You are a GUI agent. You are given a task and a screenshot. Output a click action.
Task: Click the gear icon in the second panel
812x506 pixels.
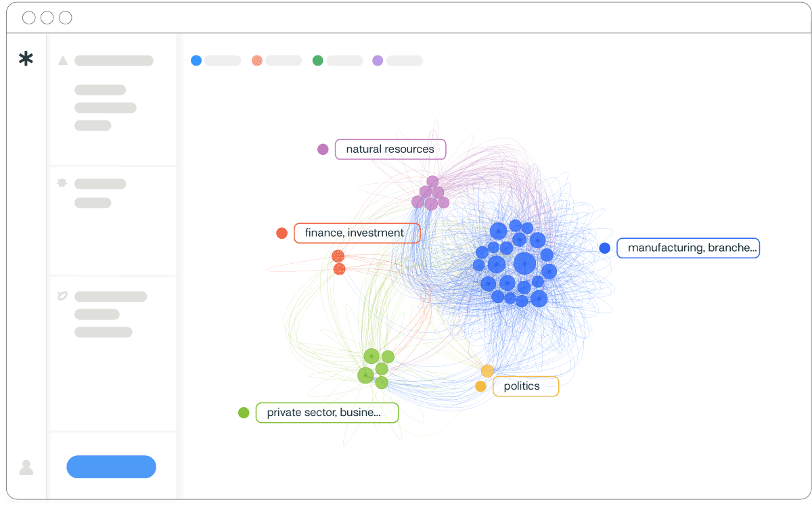[x=62, y=183]
